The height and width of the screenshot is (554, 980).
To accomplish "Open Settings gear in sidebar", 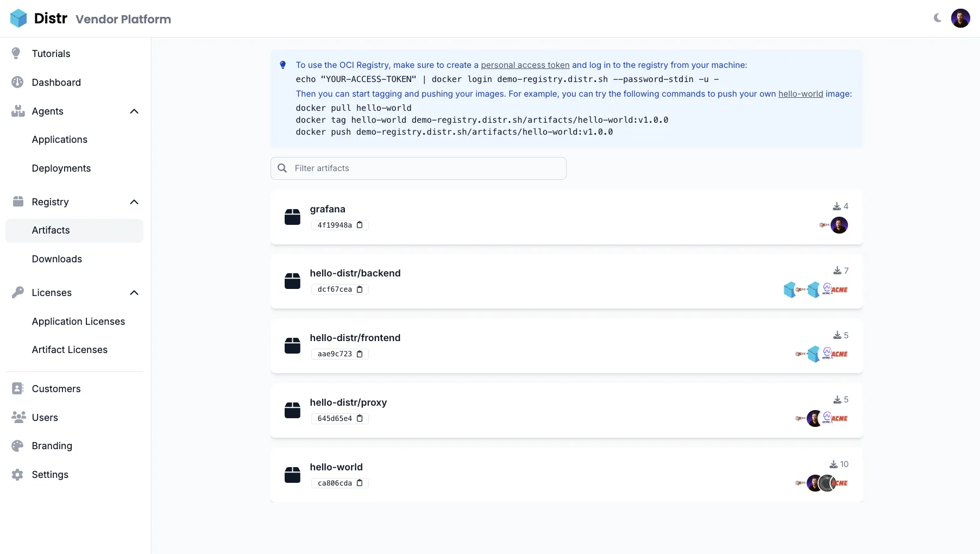I will coord(17,475).
